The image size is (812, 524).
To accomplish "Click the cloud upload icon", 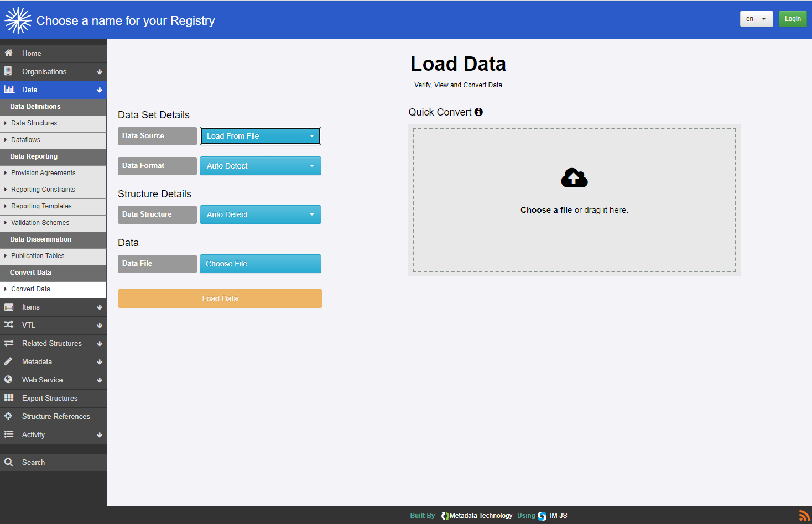I will (x=574, y=178).
